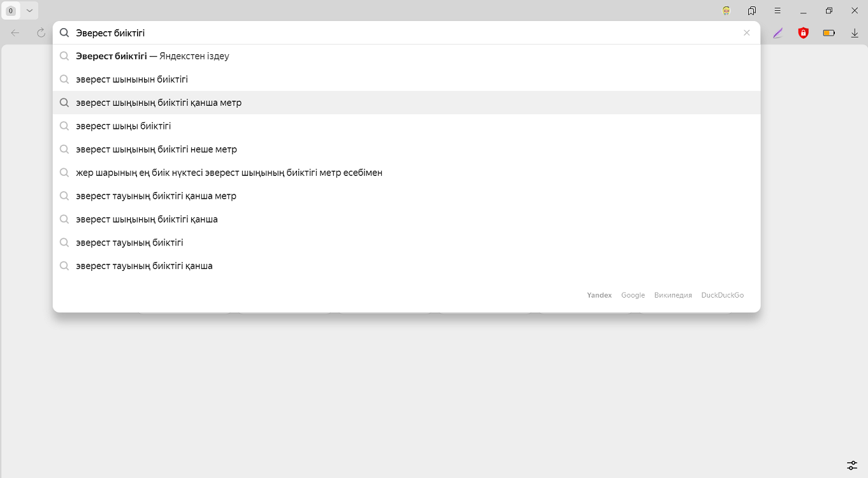The height and width of the screenshot is (478, 868).
Task: Open the bookmarks icon in title bar
Action: click(752, 11)
